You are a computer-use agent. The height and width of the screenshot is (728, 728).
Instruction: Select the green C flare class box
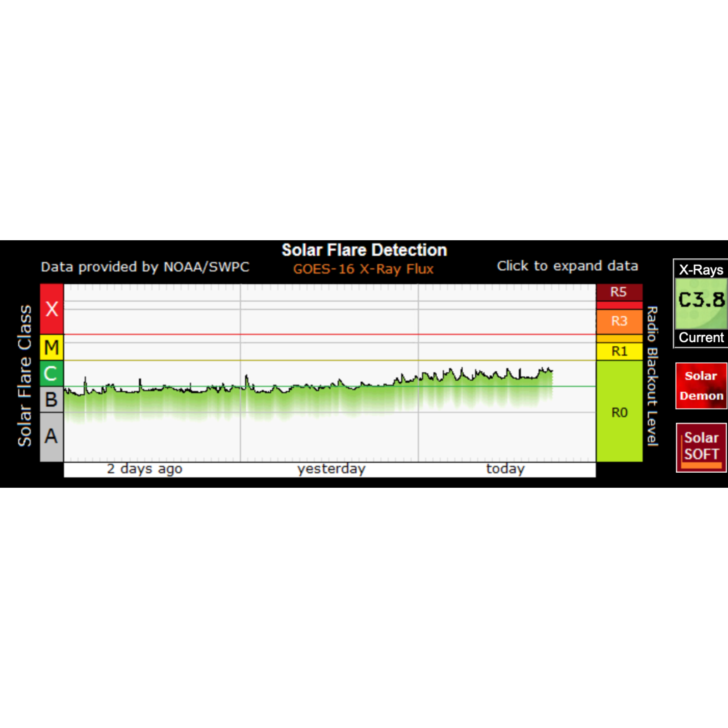coord(51,374)
